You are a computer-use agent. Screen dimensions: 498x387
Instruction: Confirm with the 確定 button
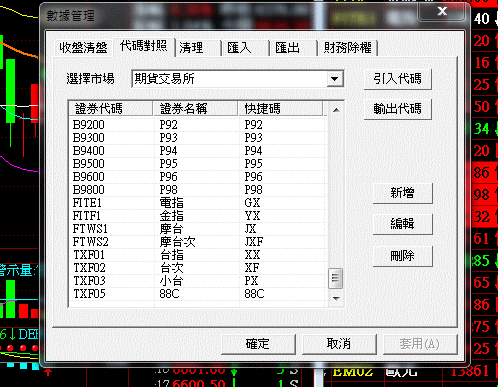pyautogui.click(x=258, y=344)
